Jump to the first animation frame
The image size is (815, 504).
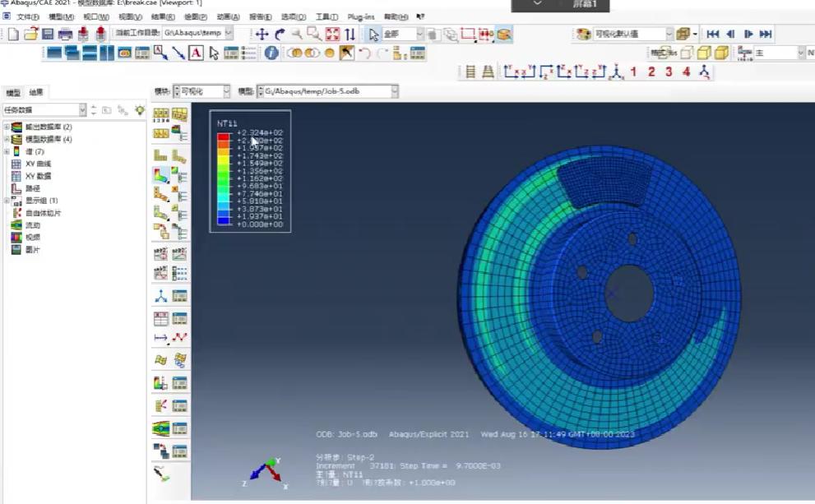712,35
